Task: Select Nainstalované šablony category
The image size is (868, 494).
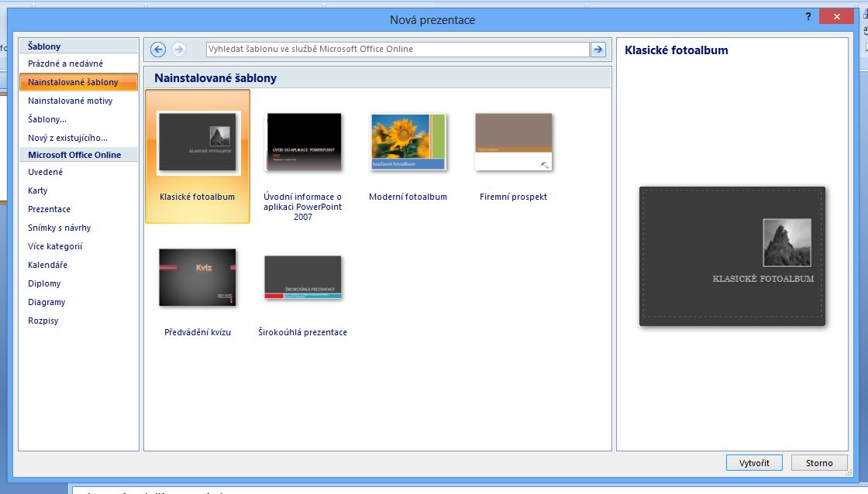Action: pyautogui.click(x=78, y=82)
